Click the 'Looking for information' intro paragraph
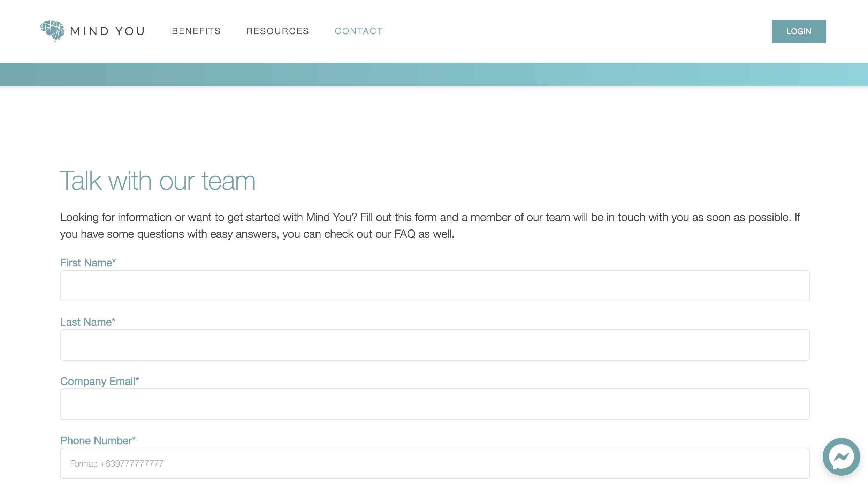The height and width of the screenshot is (491, 868). (x=430, y=217)
